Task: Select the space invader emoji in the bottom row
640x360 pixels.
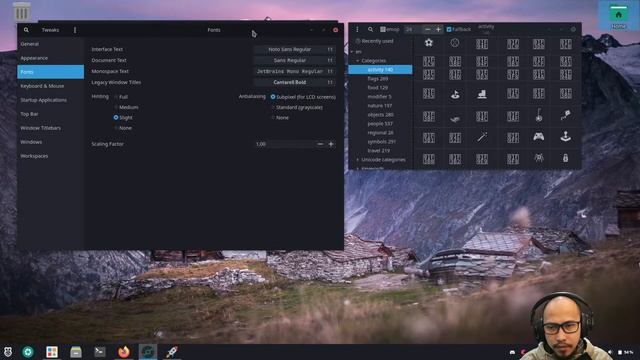Action: click(539, 158)
